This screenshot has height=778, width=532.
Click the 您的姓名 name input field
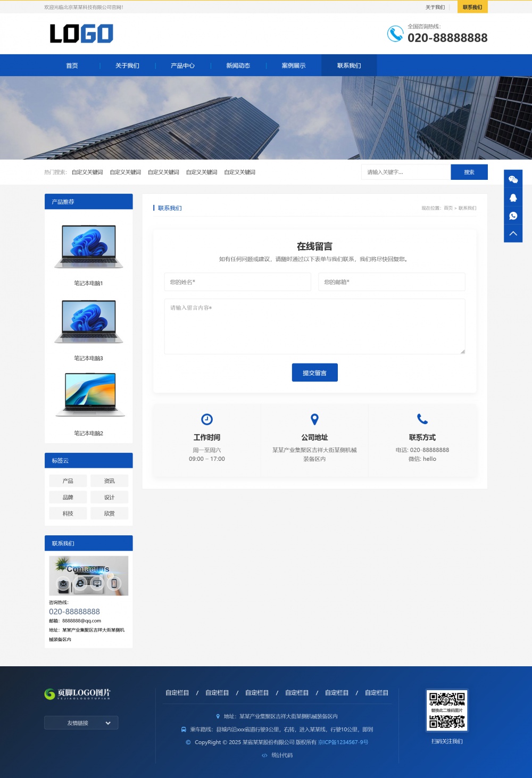coord(237,282)
